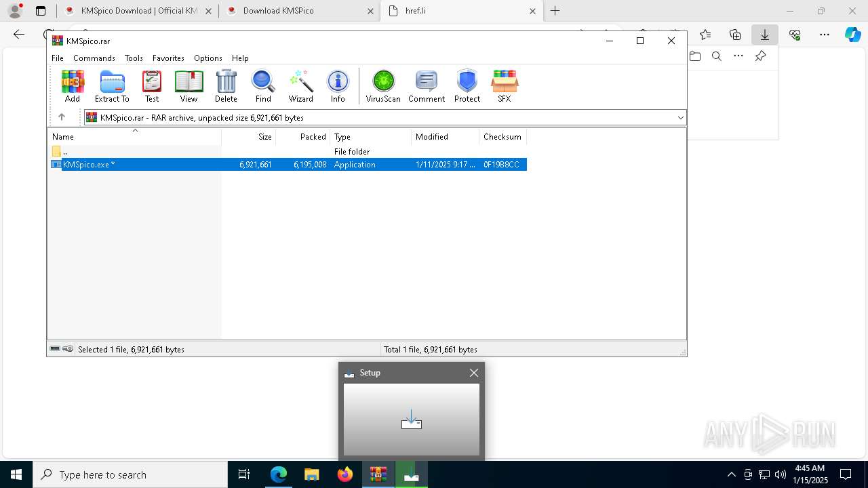The height and width of the screenshot is (488, 868).
Task: Expand the archive path dropdown
Action: point(680,117)
